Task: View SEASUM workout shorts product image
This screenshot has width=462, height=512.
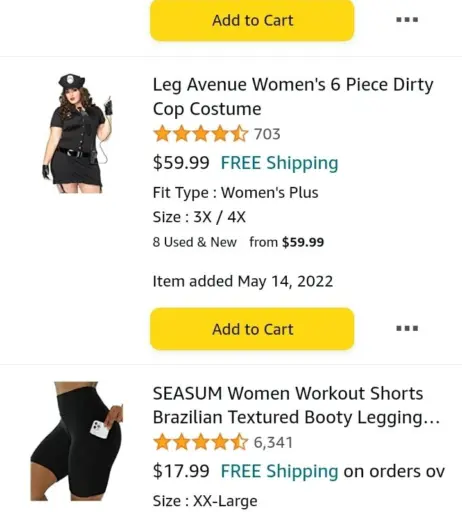Action: [77, 441]
